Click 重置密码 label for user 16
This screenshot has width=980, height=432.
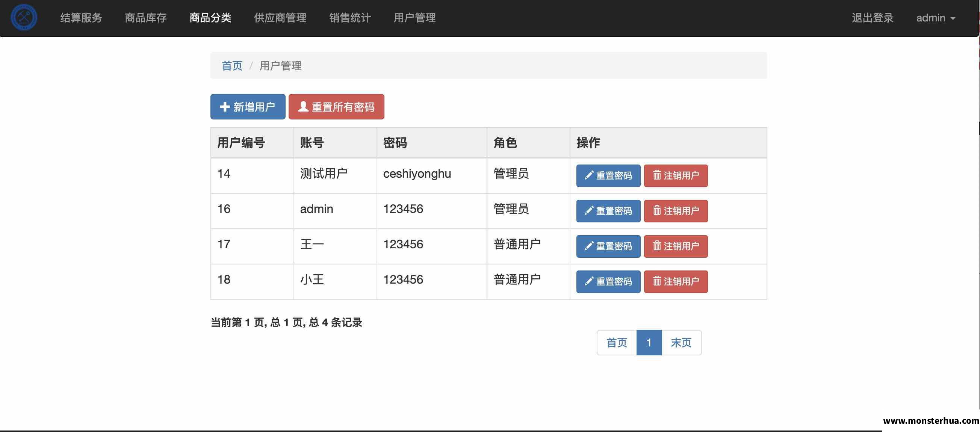[x=614, y=211]
